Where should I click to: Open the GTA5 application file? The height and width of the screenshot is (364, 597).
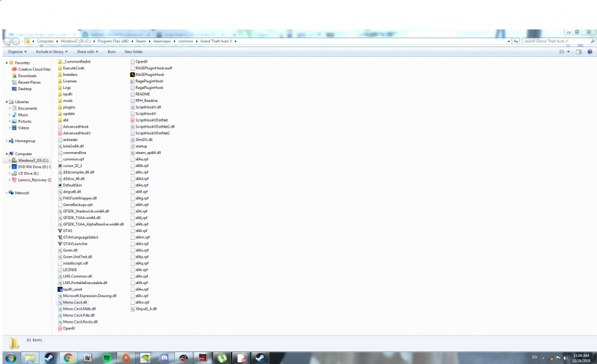65,231
